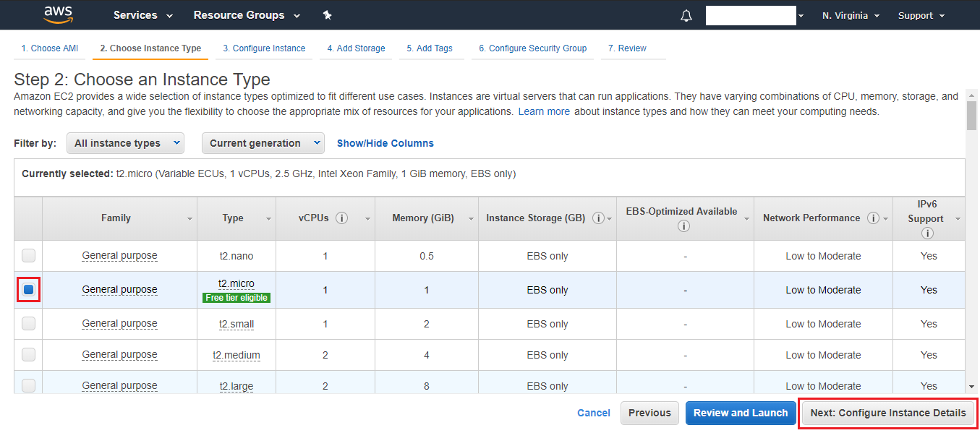Viewport: 980px width, 433px height.
Task: Click Show/Hide Columns link
Action: [385, 143]
